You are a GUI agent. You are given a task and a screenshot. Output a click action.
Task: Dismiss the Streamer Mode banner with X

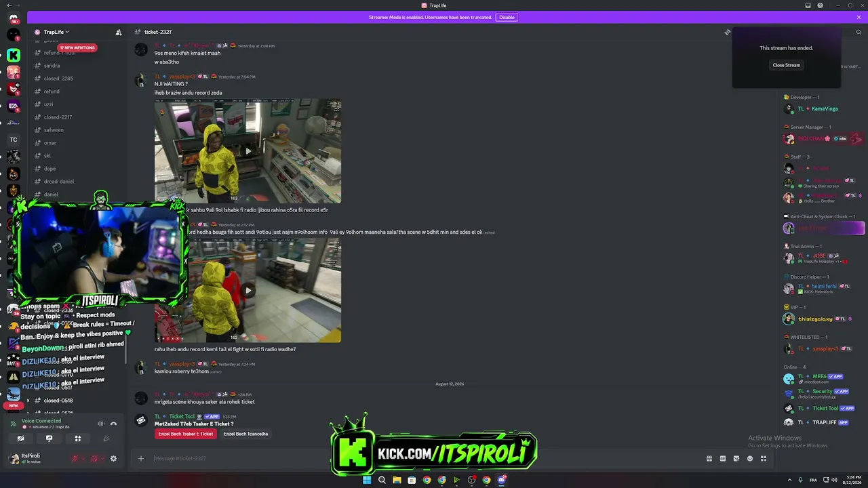[x=859, y=17]
